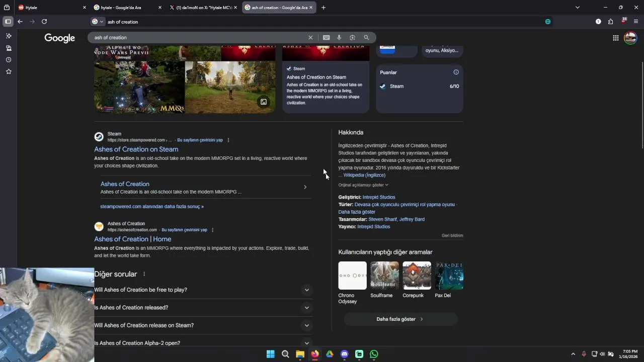Open the Windows Start button

tap(270, 354)
